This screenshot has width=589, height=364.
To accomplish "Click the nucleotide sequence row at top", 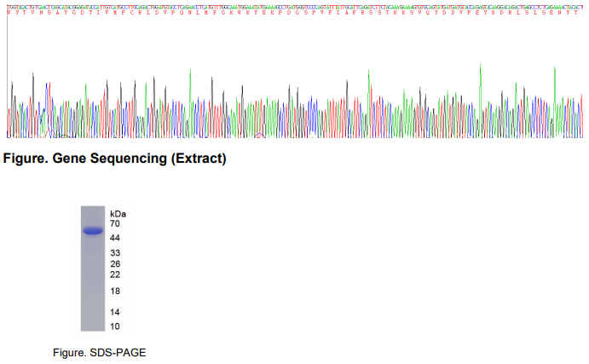I will coord(295,7).
